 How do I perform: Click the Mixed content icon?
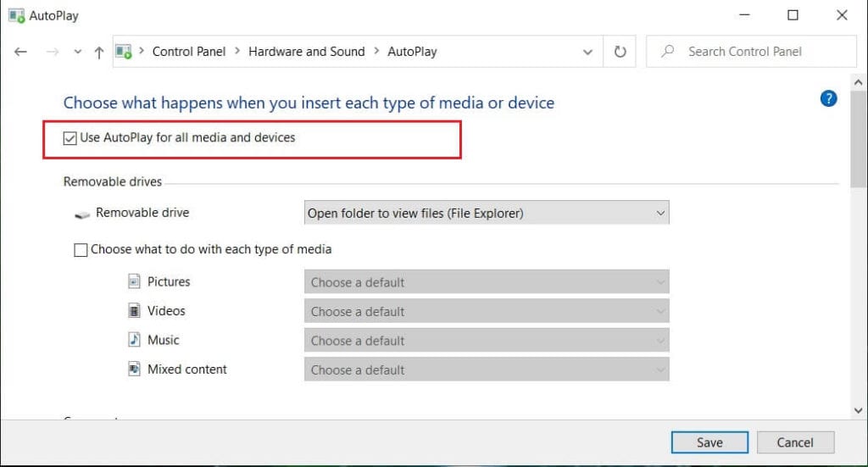click(x=134, y=370)
